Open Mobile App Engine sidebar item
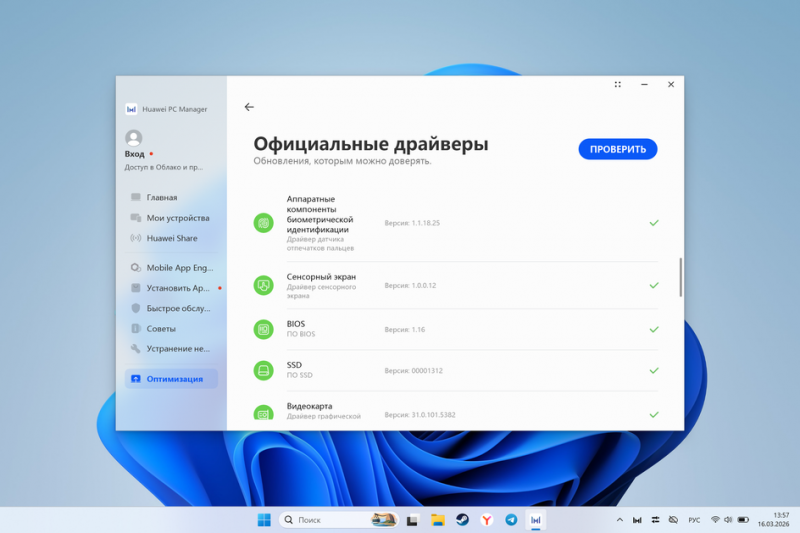Image resolution: width=800 pixels, height=533 pixels. (x=171, y=268)
